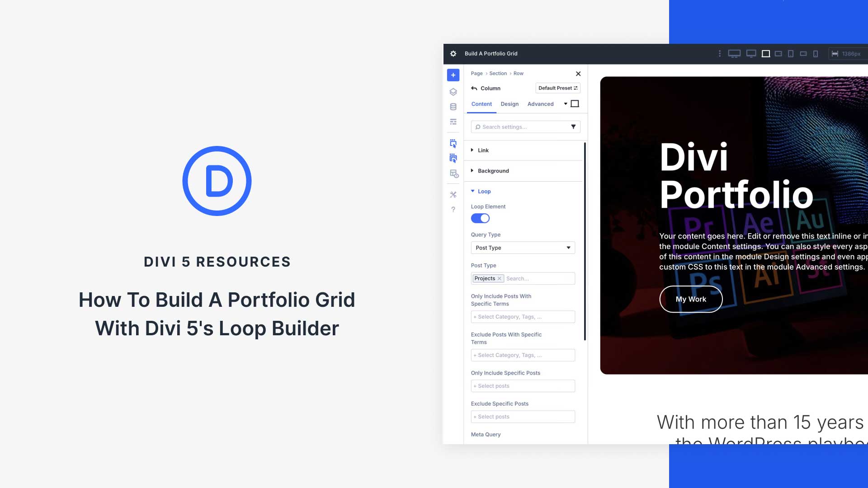
Task: Click the wrench and screwdriver tools icon
Action: (453, 195)
